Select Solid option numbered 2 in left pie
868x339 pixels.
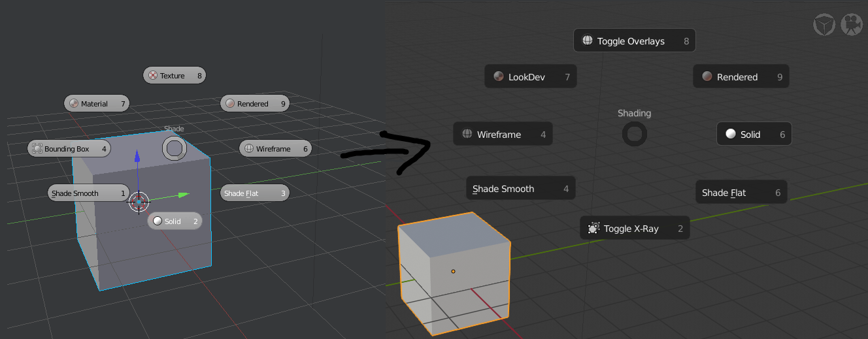coord(175,221)
